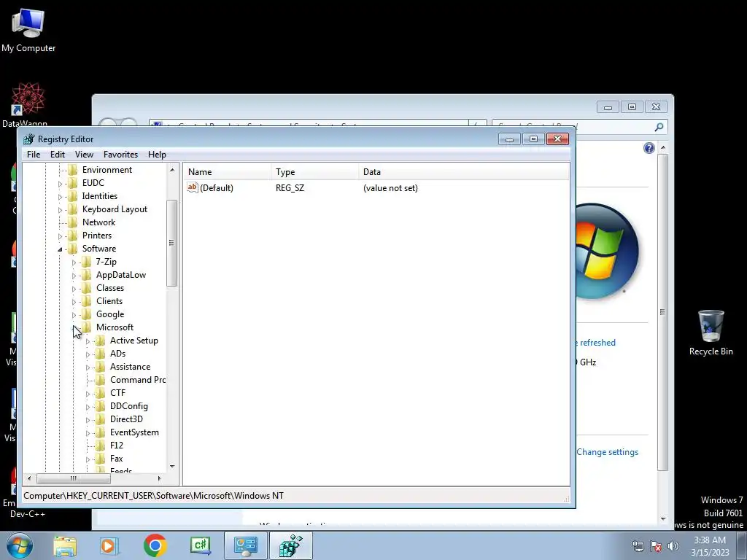Click the Network key folder icon
Image resolution: width=747 pixels, height=560 pixels.
[x=72, y=222]
